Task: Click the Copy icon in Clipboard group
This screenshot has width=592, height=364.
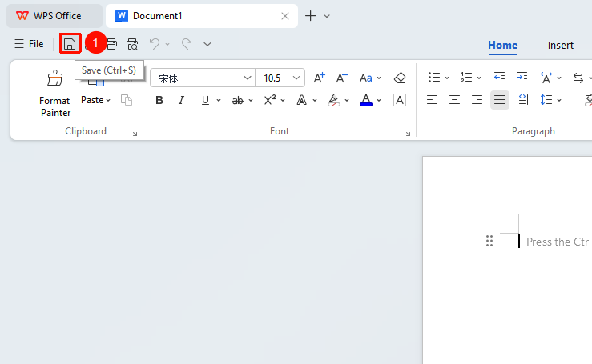Action: [127, 100]
